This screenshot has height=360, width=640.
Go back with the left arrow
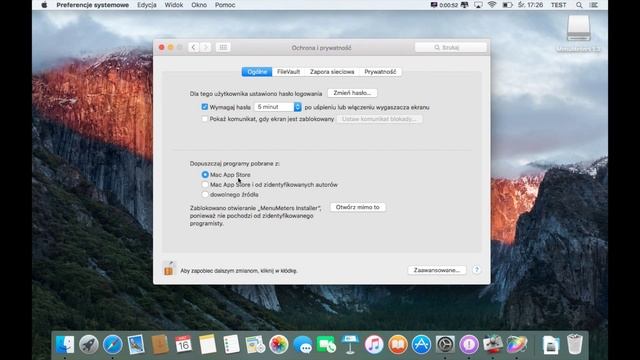coord(193,47)
